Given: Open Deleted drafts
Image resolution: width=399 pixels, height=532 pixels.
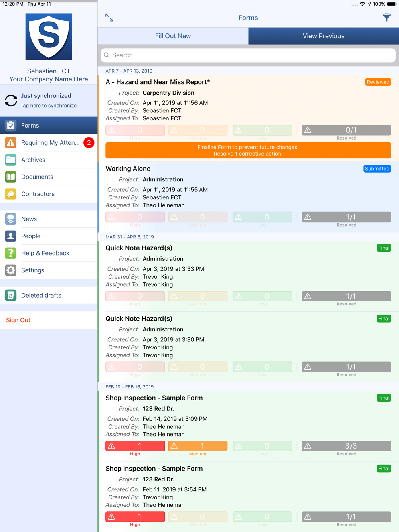Looking at the screenshot, I should [x=49, y=295].
